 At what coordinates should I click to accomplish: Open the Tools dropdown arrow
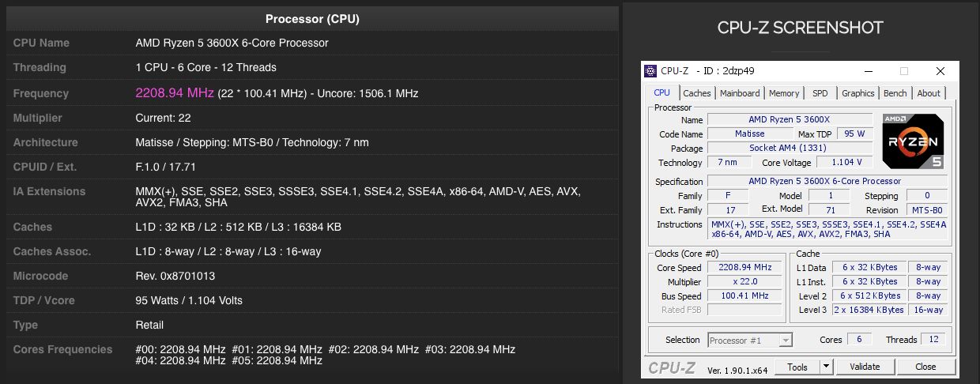click(826, 367)
